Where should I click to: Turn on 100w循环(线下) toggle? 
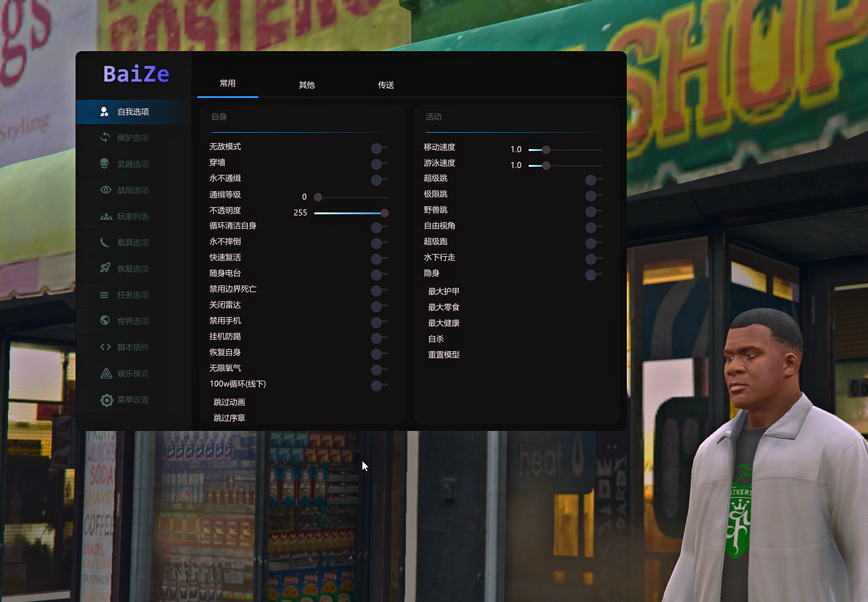[379, 385]
